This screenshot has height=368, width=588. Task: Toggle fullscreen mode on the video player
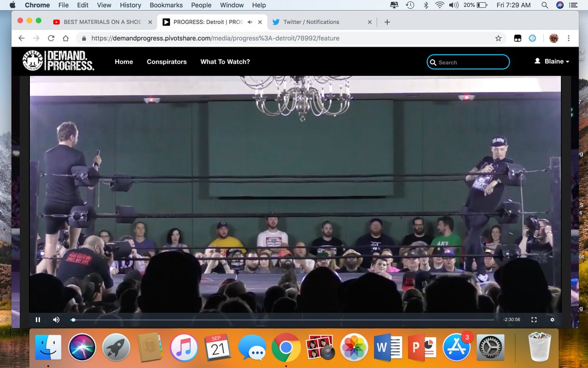[x=534, y=319]
